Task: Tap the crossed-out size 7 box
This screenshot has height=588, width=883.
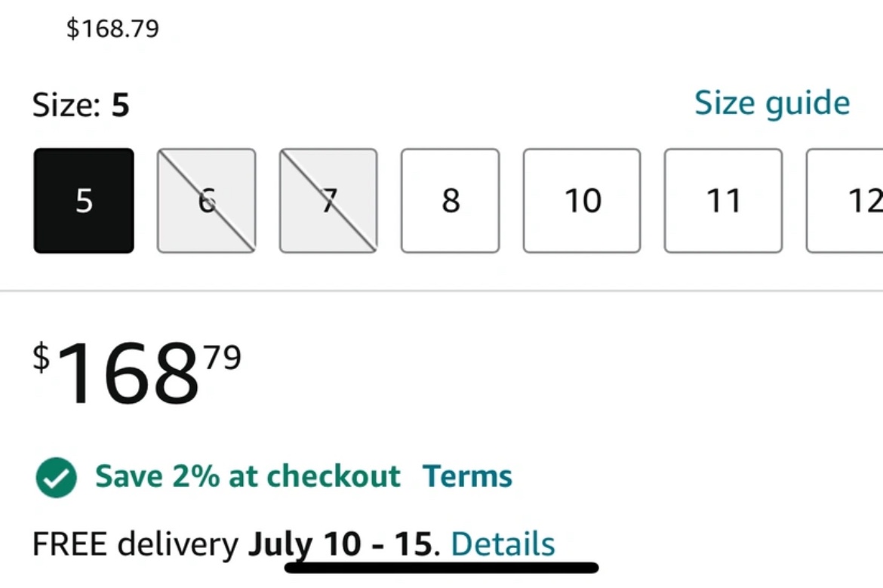Action: pyautogui.click(x=328, y=201)
